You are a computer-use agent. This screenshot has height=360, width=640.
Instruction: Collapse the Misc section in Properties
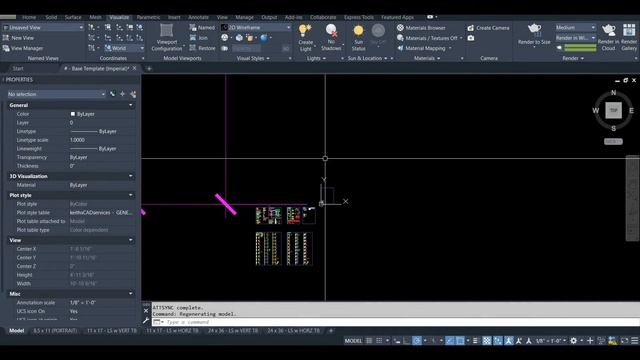pyautogui.click(x=131, y=293)
